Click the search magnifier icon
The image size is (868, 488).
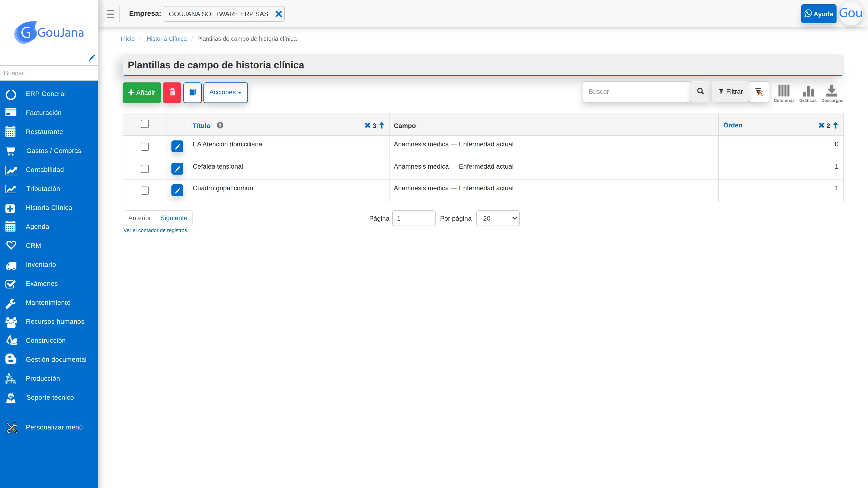[700, 92]
